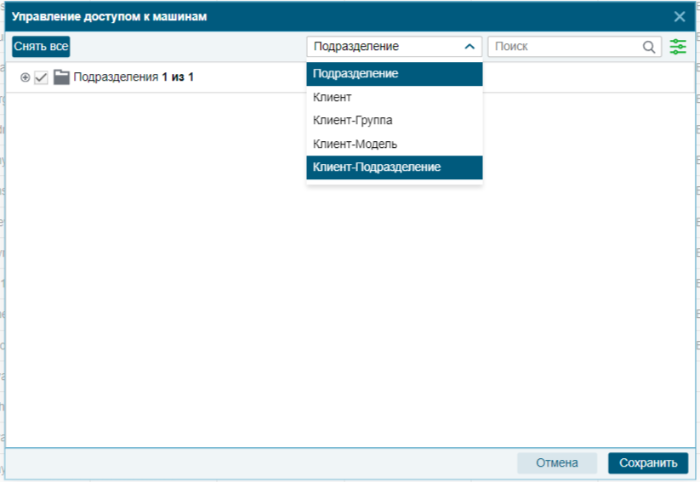This screenshot has width=700, height=482.
Task: Select Подразделение option in the dropdown list
Action: pos(394,74)
